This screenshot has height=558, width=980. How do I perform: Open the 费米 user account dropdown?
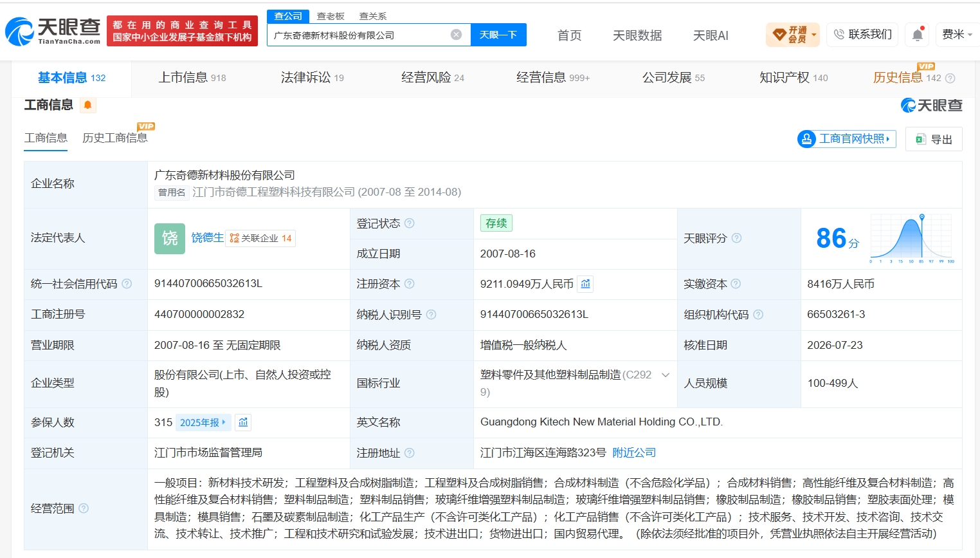pos(957,35)
